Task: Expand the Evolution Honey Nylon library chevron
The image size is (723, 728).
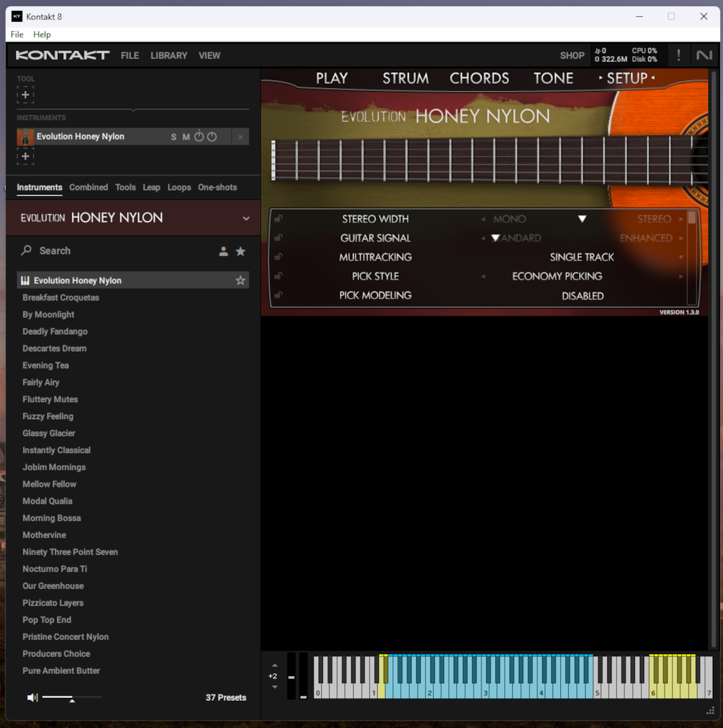Action: pyautogui.click(x=246, y=218)
